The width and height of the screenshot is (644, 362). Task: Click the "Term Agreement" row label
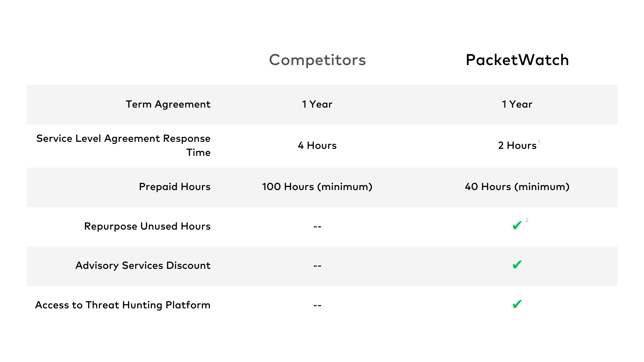168,104
